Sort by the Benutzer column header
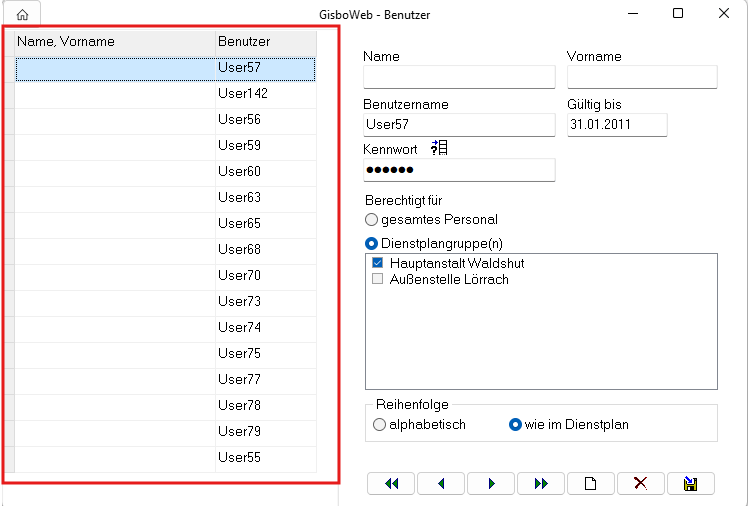748x506 pixels. point(266,42)
